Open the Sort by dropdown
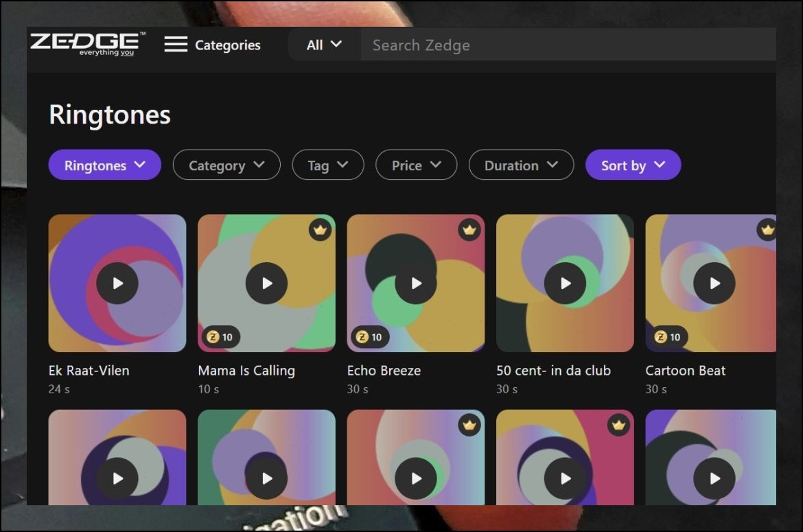 click(633, 165)
